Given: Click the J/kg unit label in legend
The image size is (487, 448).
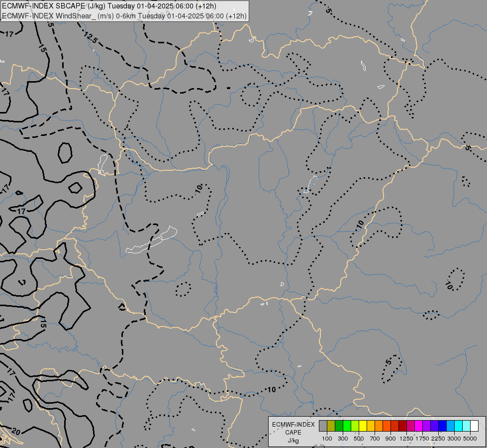Looking at the screenshot, I should 293,441.
